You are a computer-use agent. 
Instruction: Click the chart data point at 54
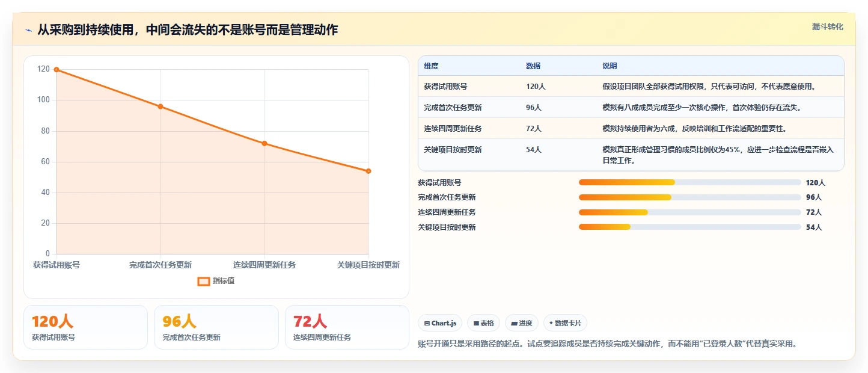(368, 171)
